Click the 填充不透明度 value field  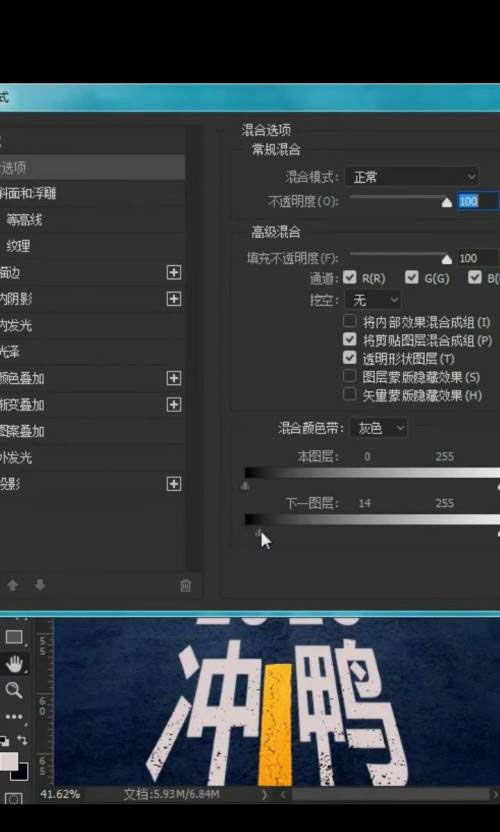pyautogui.click(x=478, y=258)
